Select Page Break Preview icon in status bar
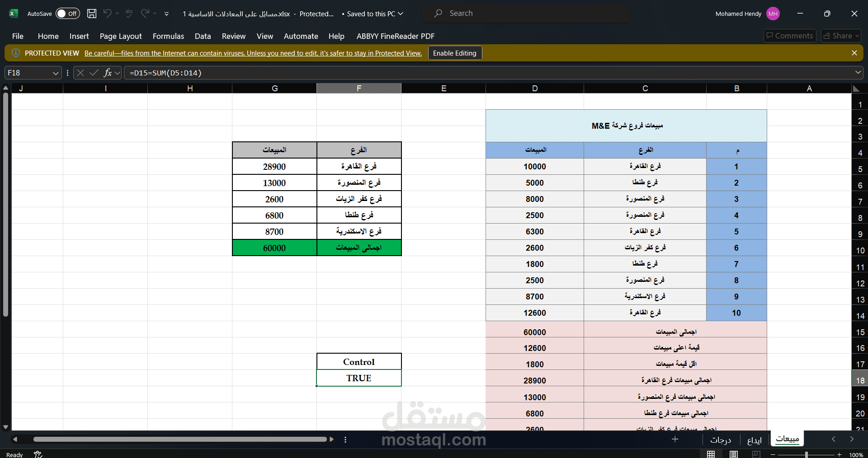The height and width of the screenshot is (458, 868). click(756, 454)
